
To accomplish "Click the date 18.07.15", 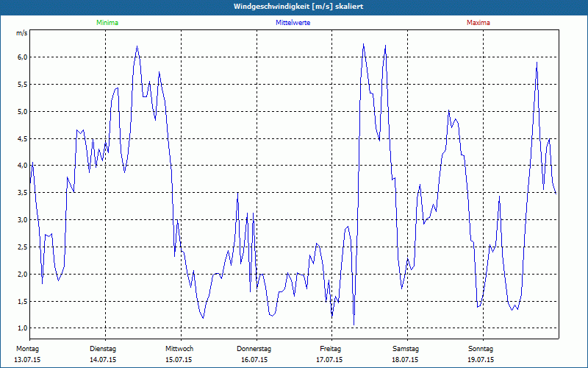I will point(405,360).
